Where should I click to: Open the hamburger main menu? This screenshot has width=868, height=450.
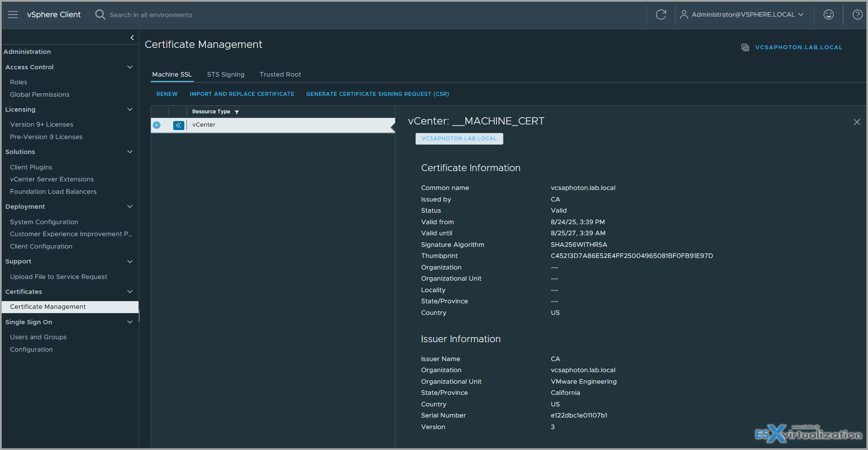[13, 15]
